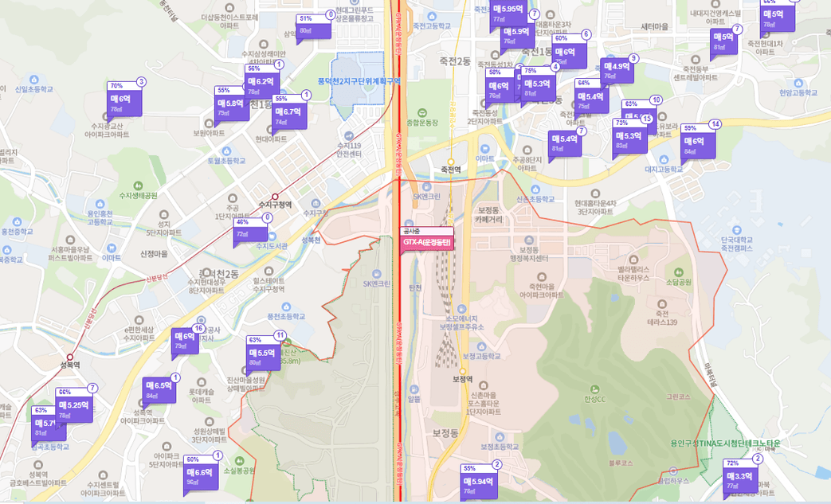Open the 매 5.4억 75㎡ 64% listing marker

[x=591, y=97]
